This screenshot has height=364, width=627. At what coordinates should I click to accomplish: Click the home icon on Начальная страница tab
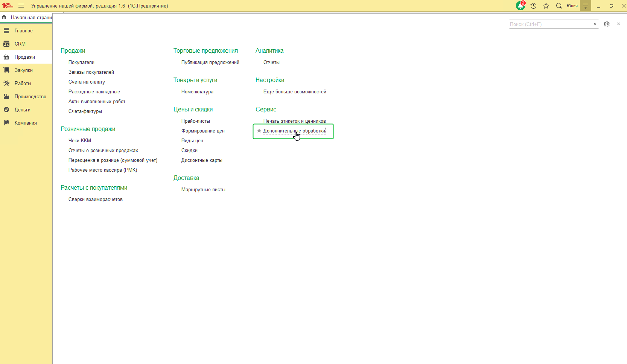(x=4, y=17)
